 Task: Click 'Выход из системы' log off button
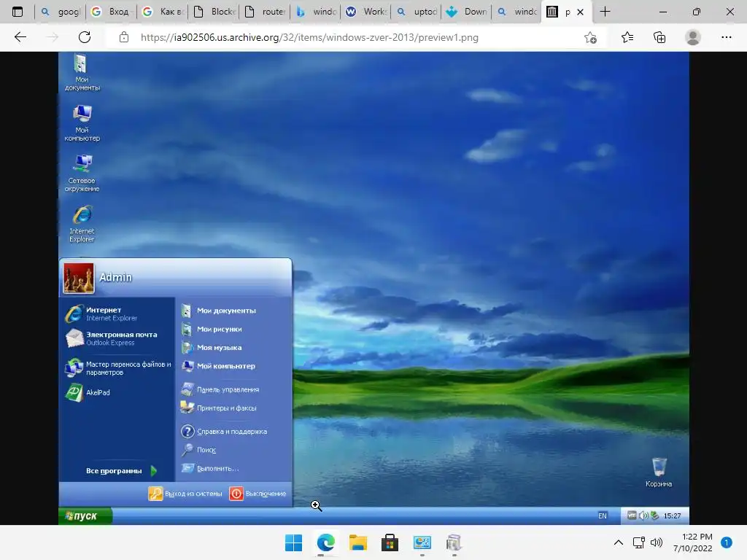pos(185,494)
